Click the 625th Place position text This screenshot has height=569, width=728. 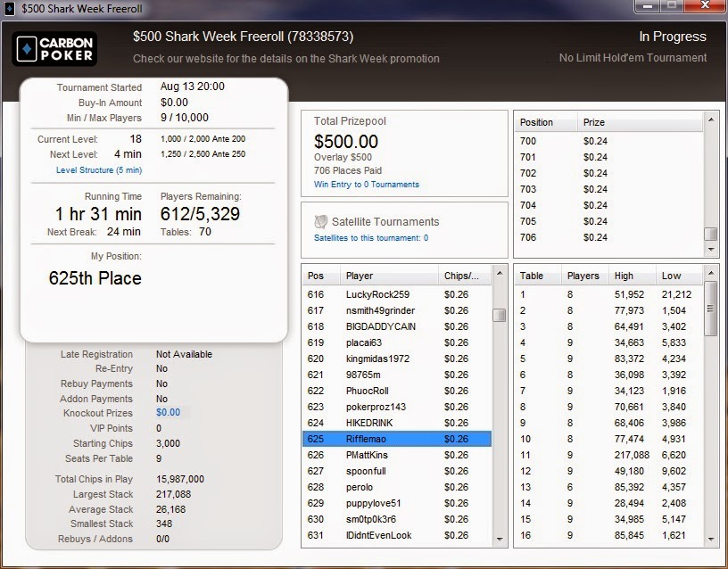pyautogui.click(x=95, y=278)
